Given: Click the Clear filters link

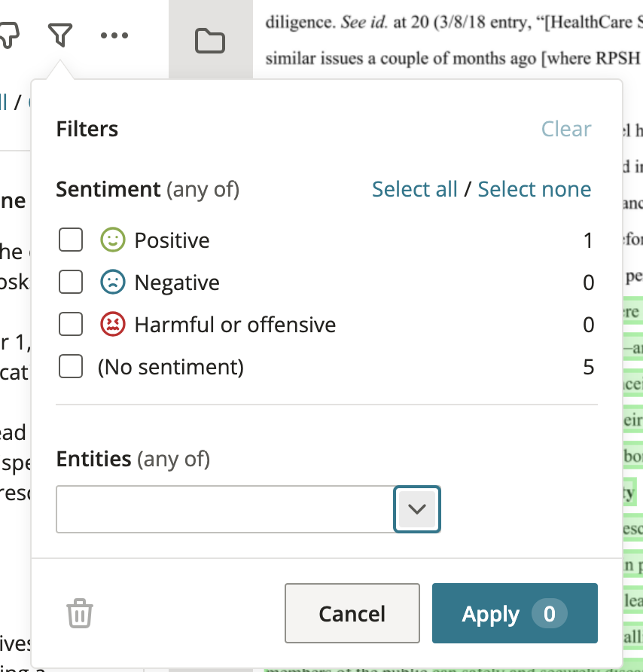Looking at the screenshot, I should tap(566, 129).
